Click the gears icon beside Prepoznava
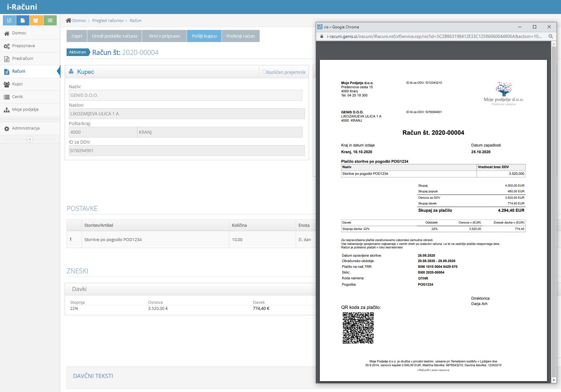The height and width of the screenshot is (392, 561). click(7, 46)
